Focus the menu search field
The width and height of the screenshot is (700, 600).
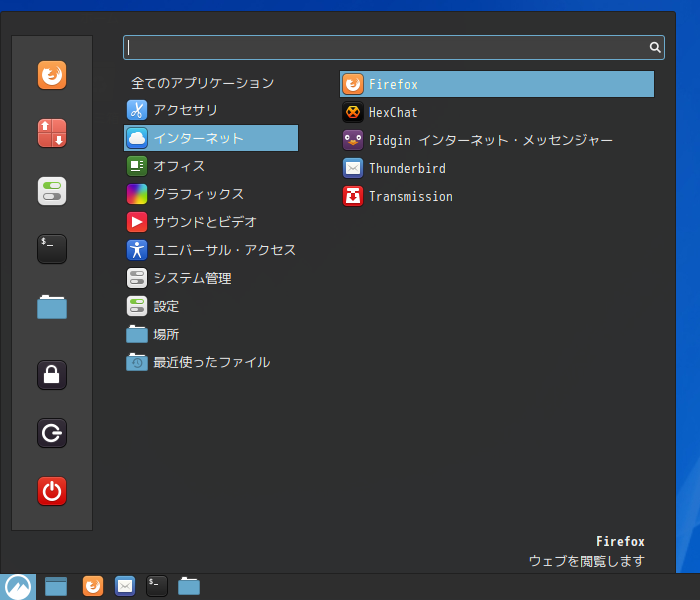coord(393,47)
